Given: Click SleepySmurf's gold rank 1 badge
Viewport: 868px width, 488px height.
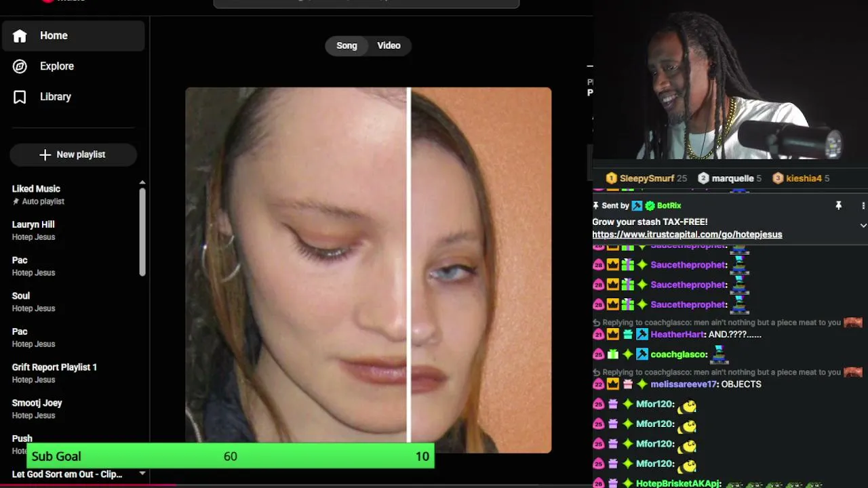Looking at the screenshot, I should tap(611, 178).
